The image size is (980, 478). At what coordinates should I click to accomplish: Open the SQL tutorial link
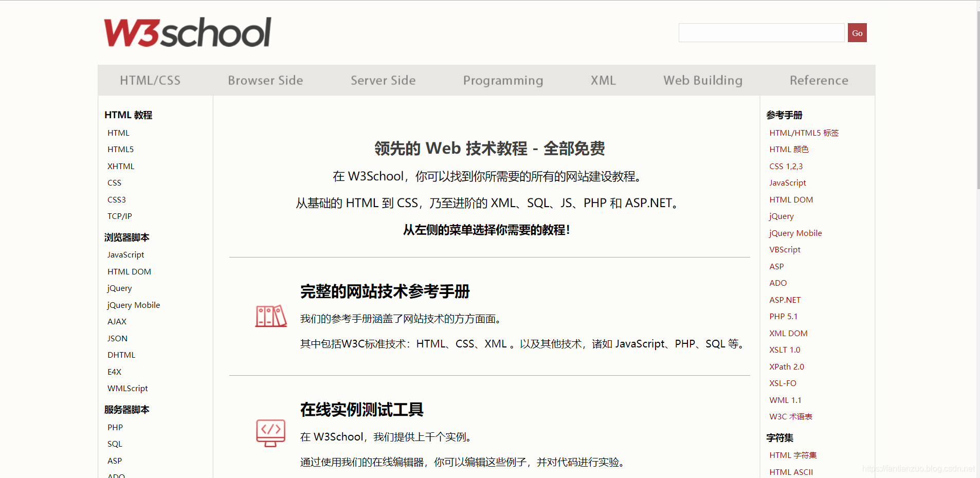(x=115, y=444)
